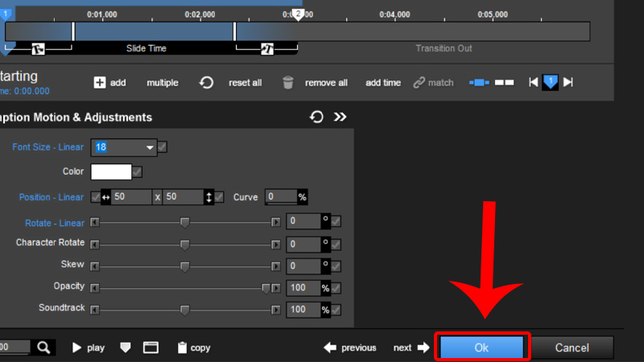Viewport: 644px width, 362px height.
Task: Toggle the Opacity checkbox
Action: [336, 288]
